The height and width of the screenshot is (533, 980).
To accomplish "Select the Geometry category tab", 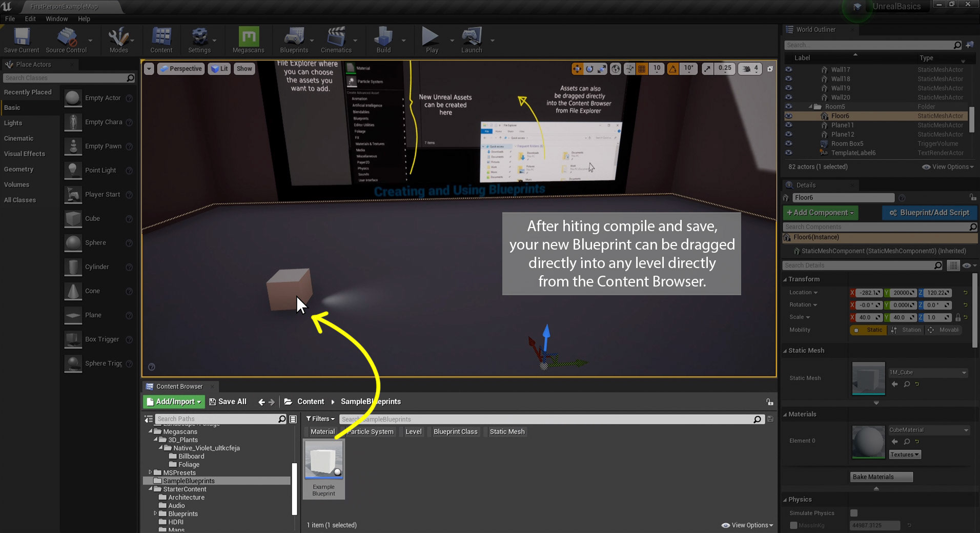I will click(30, 169).
